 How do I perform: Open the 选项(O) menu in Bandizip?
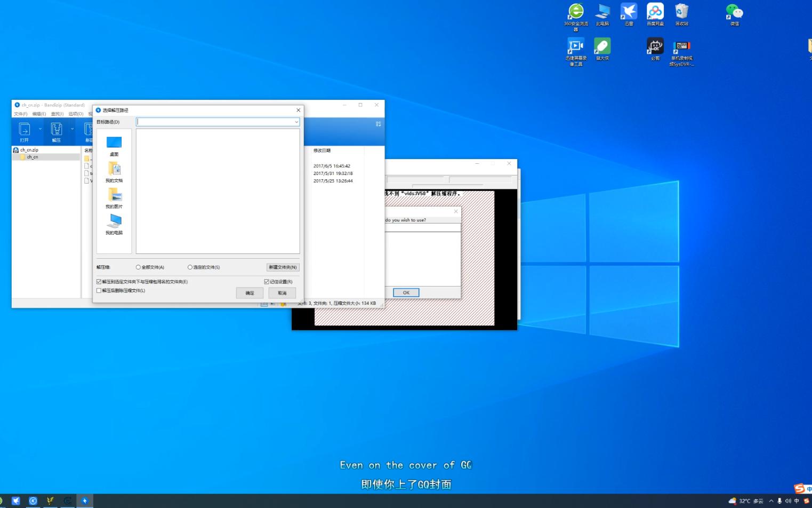[76, 114]
